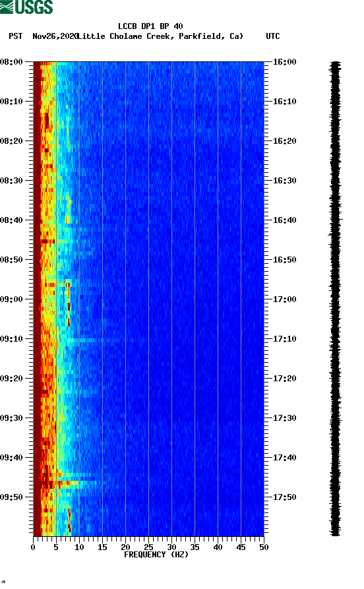This screenshot has width=364, height=589.
Task: Click the 17:20 UTC time label
Action: pyautogui.click(x=284, y=379)
